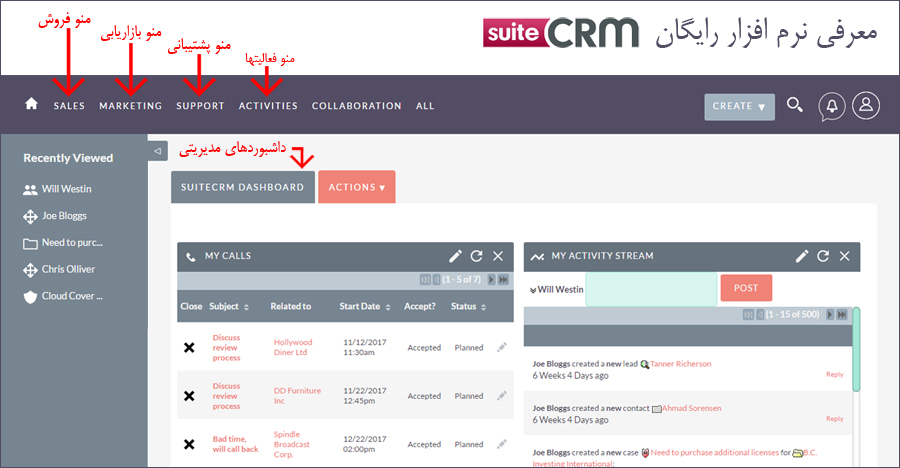Edit the My Activity Stream dashlet
900x468 pixels.
click(802, 256)
